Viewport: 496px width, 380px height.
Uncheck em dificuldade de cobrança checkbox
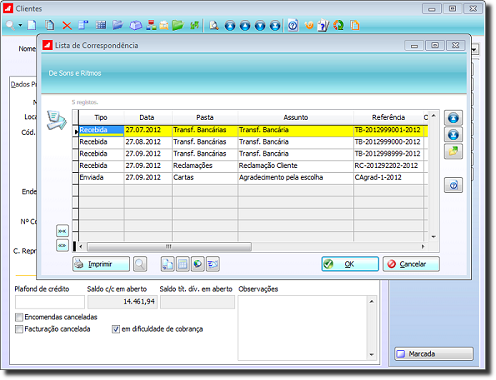click(x=116, y=329)
